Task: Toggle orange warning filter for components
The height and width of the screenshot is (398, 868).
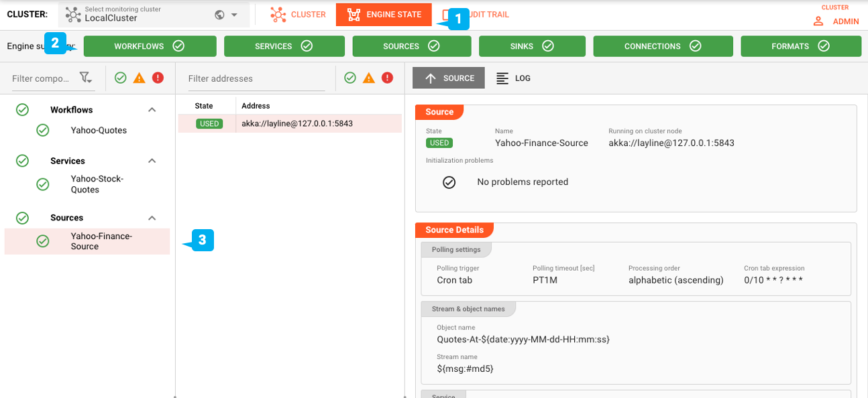Action: tap(139, 78)
